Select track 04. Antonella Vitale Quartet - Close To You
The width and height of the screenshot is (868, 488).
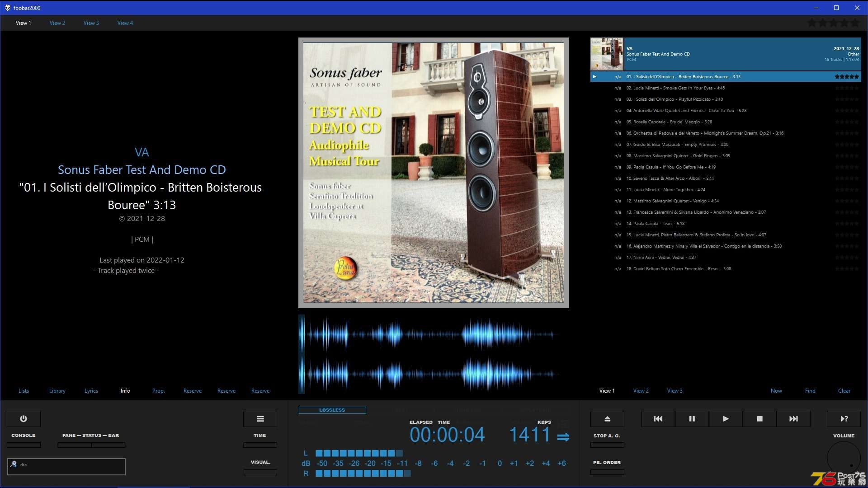[x=726, y=111]
